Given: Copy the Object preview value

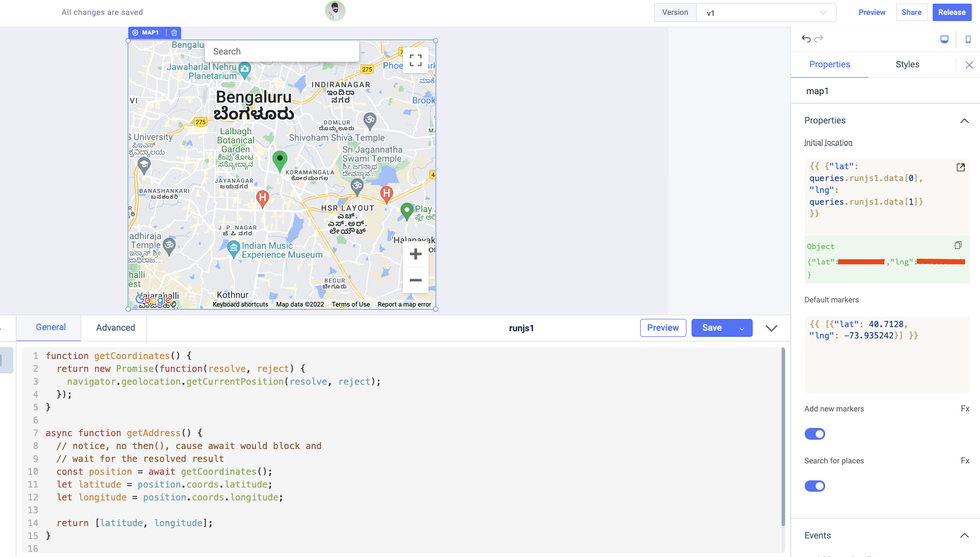Looking at the screenshot, I should click(958, 245).
